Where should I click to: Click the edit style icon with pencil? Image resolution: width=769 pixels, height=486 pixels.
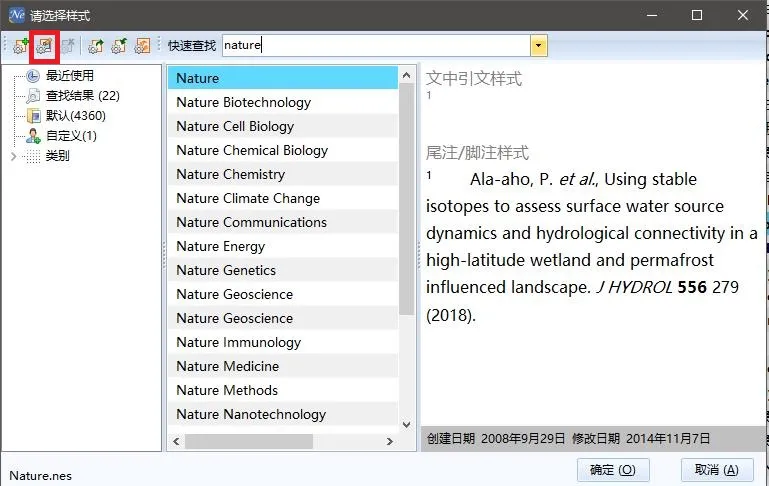click(44, 46)
